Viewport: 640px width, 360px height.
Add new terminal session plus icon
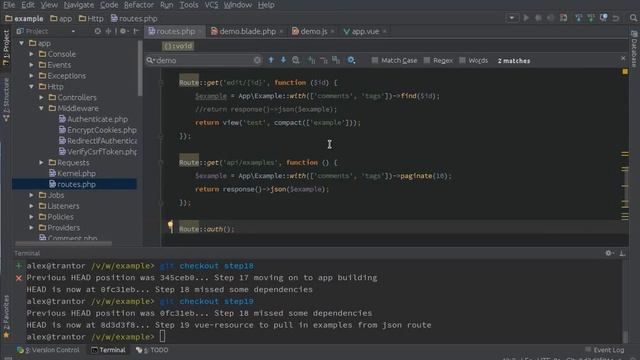tap(19, 266)
